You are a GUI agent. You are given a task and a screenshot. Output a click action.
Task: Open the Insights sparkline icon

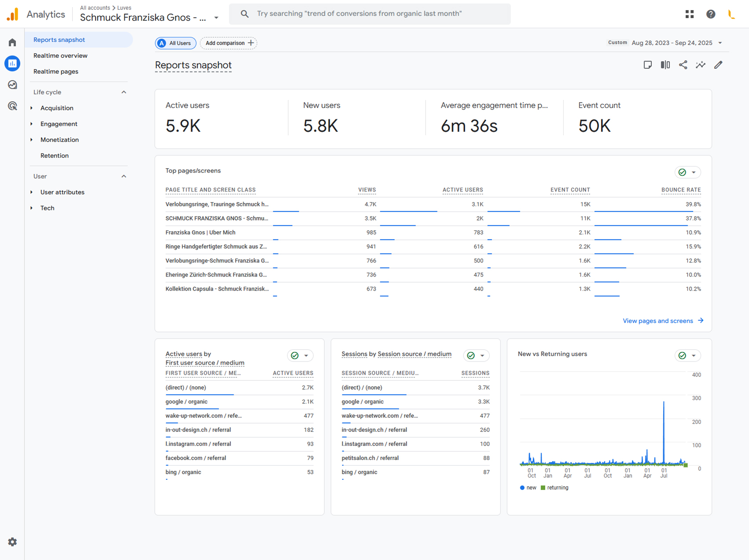click(701, 65)
